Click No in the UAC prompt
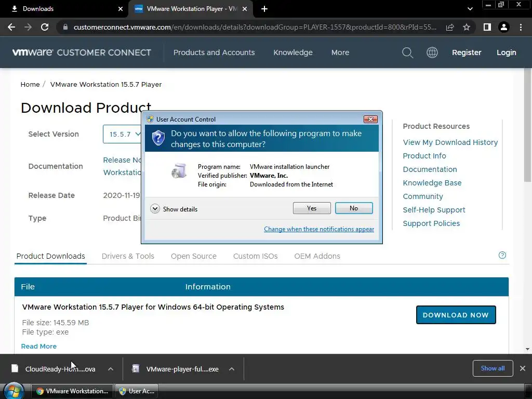 click(x=354, y=208)
